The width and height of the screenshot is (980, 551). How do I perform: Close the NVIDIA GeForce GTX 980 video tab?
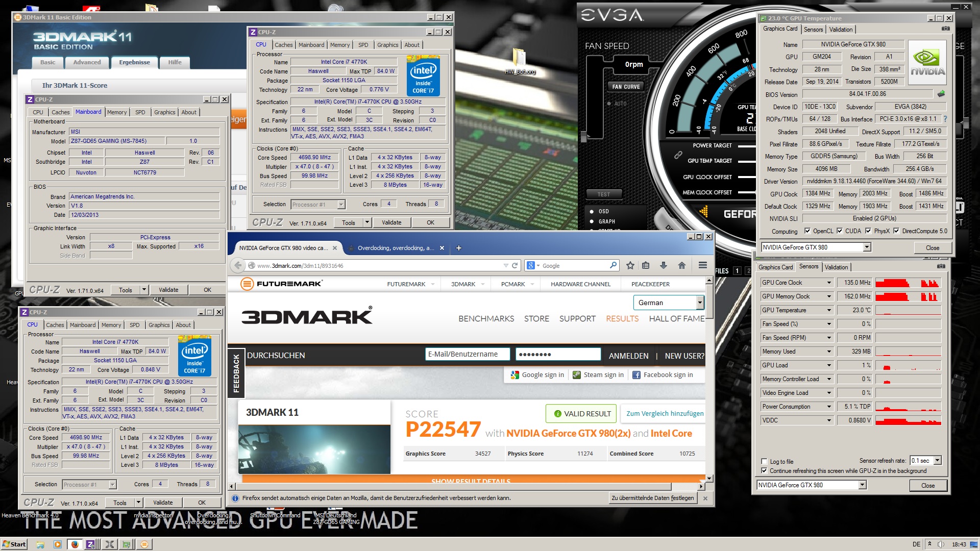click(335, 248)
